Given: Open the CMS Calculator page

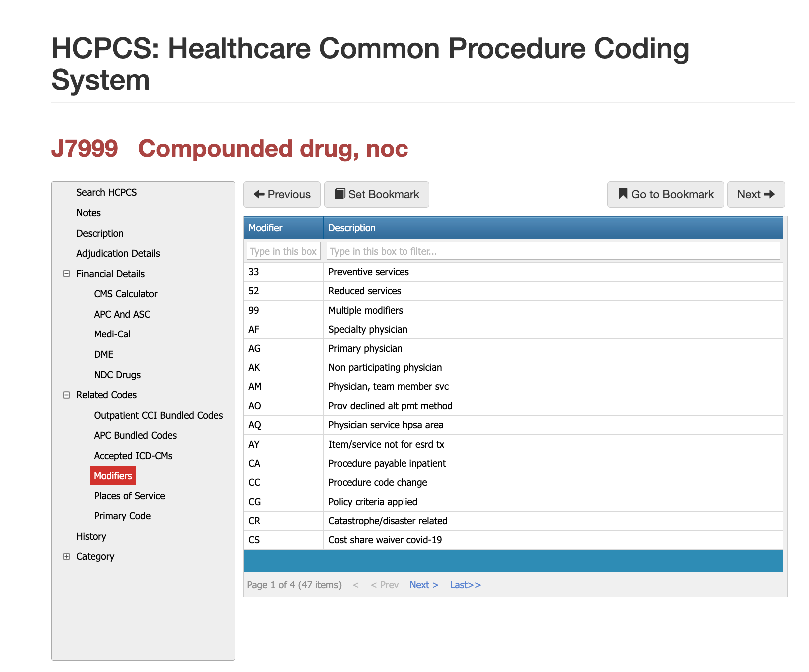Looking at the screenshot, I should click(x=125, y=294).
